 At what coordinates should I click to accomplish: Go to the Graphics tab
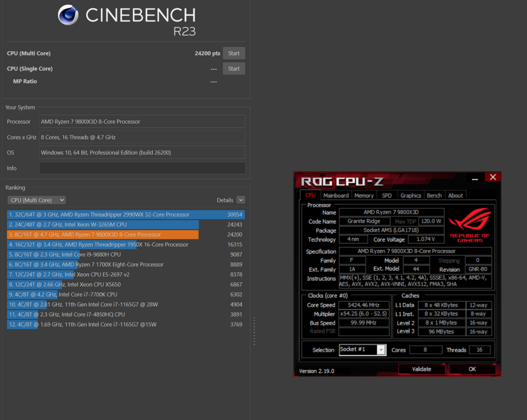click(411, 196)
